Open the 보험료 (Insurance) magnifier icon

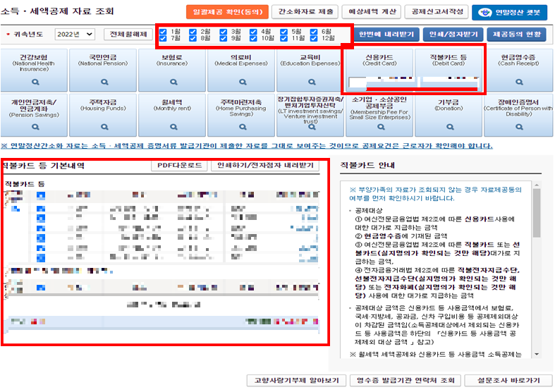pyautogui.click(x=173, y=82)
